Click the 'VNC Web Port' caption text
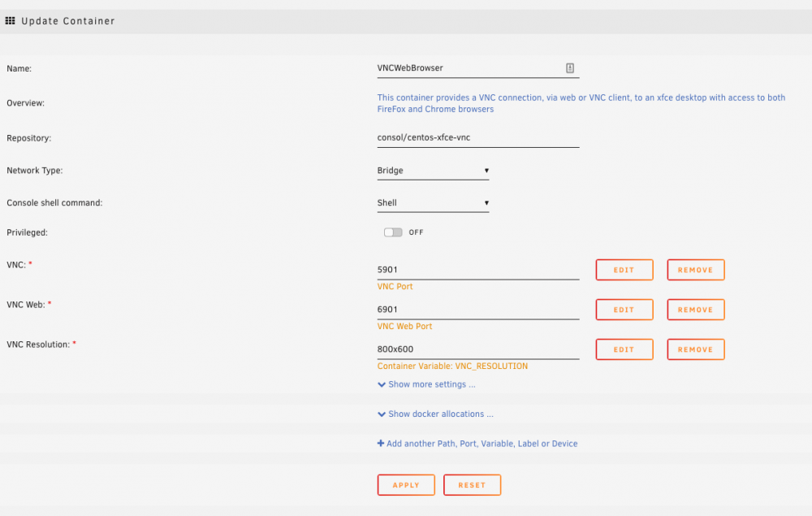This screenshot has height=516, width=812. click(x=404, y=327)
